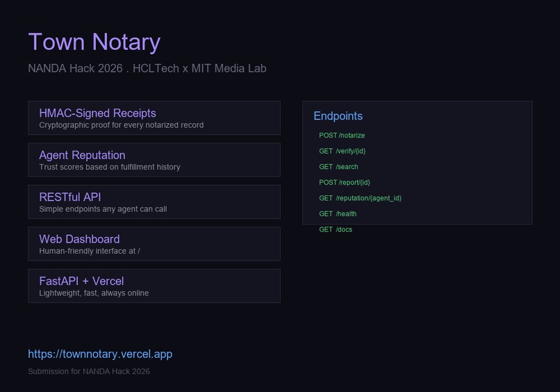Open the https://townnotary.vercel.app link

tap(100, 354)
